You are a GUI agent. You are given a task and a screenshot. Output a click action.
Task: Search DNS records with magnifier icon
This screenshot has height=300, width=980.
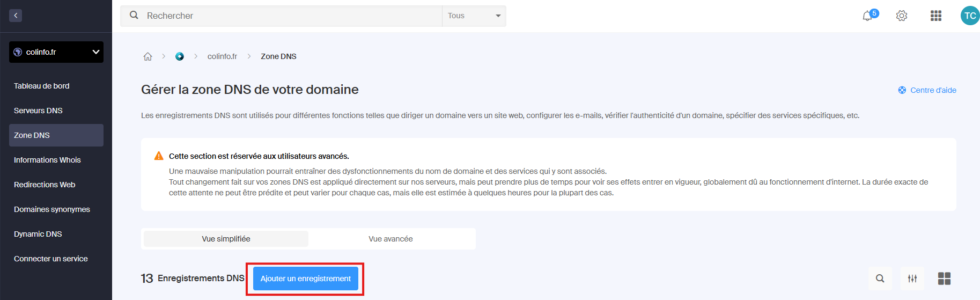(880, 279)
